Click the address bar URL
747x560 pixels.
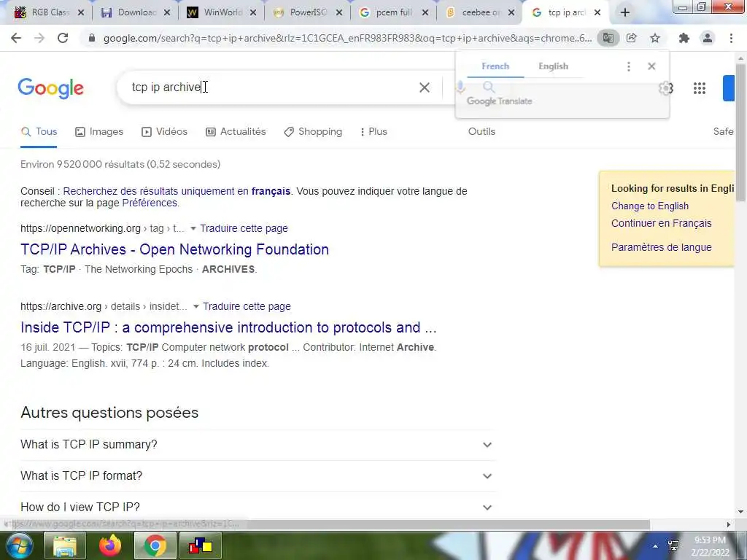[x=347, y=38]
